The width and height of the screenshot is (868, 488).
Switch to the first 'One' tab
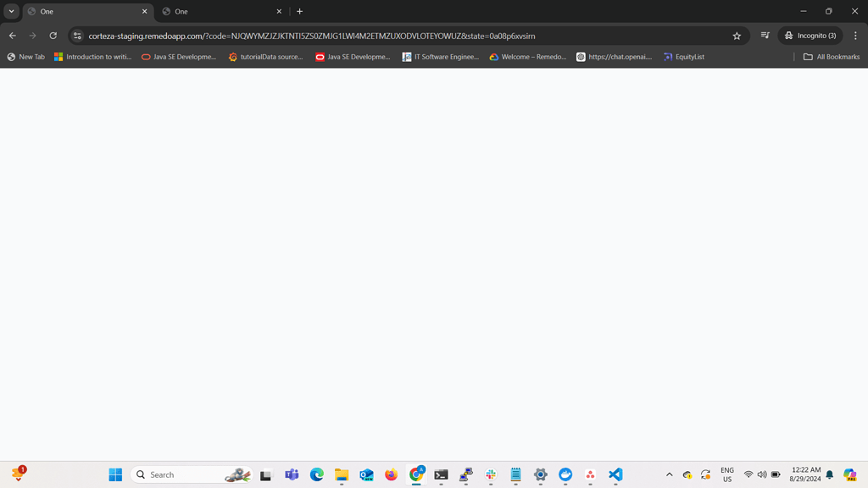click(87, 12)
